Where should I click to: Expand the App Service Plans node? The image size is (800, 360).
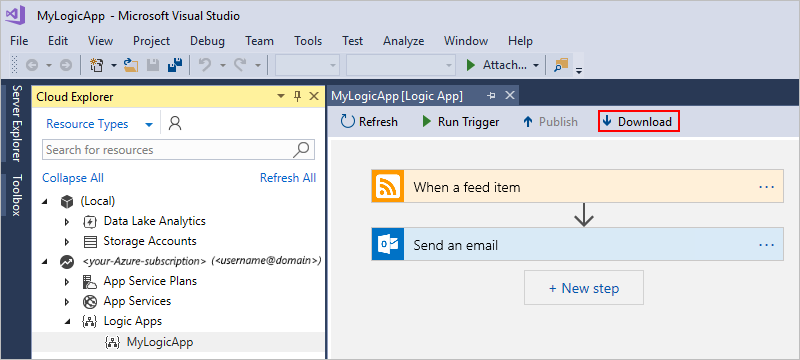click(x=66, y=282)
